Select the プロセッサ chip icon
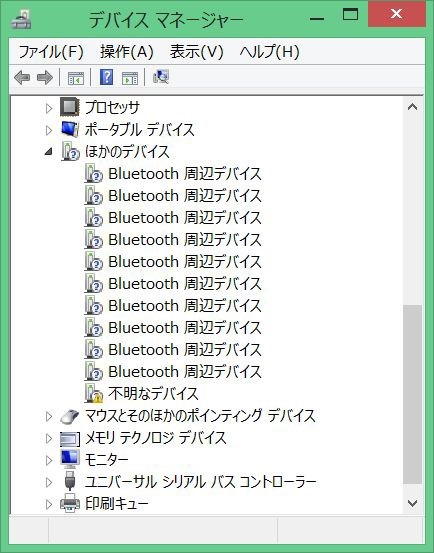The width and height of the screenshot is (434, 553). 69,107
